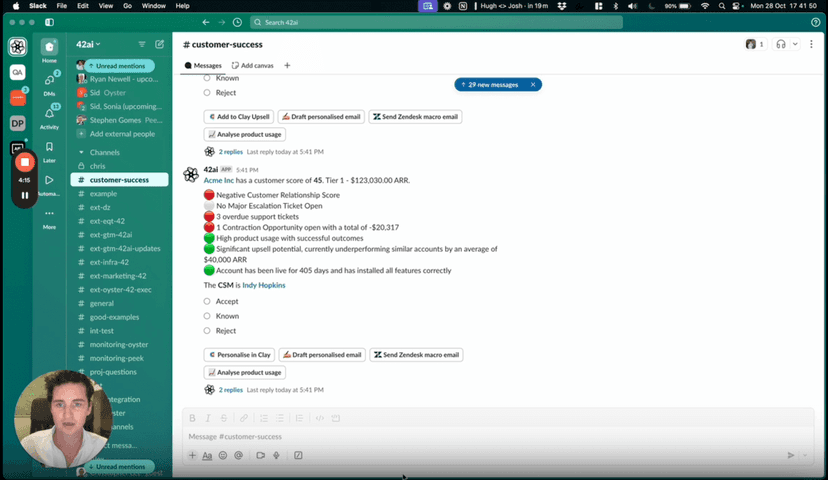Stop the screen recording
Viewport: 828px width, 480px height.
[x=25, y=162]
